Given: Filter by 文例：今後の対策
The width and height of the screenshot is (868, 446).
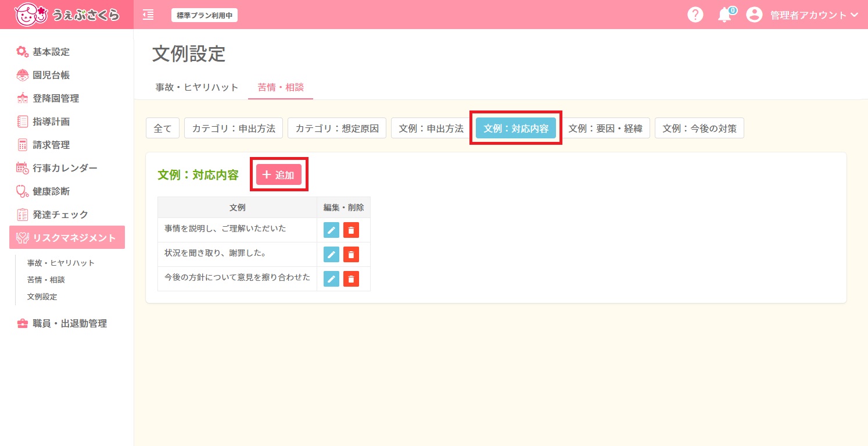Looking at the screenshot, I should click(x=700, y=129).
